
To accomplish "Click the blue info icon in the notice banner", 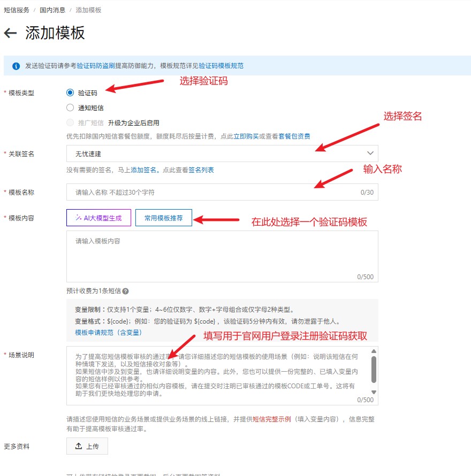I will pos(16,66).
